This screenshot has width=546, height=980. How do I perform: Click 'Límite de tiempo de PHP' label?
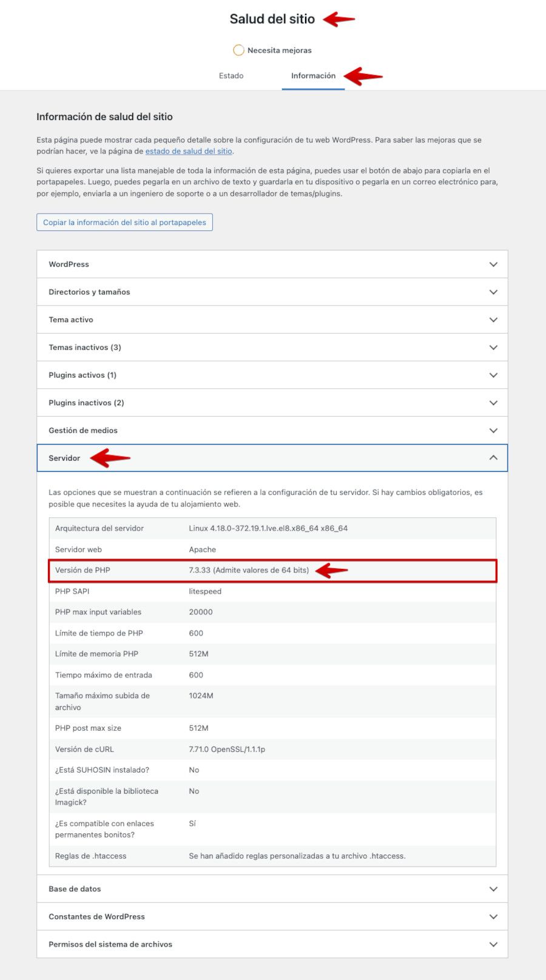coord(99,633)
